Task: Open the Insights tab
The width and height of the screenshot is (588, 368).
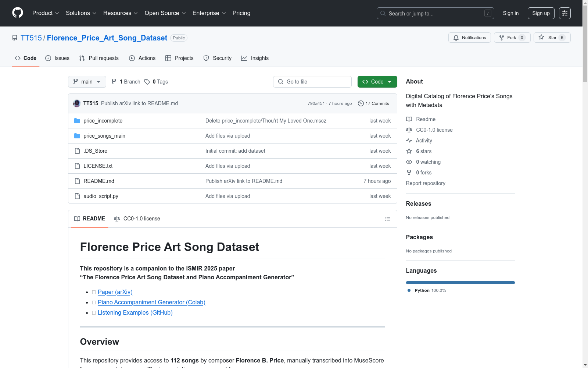Action: [x=255, y=58]
